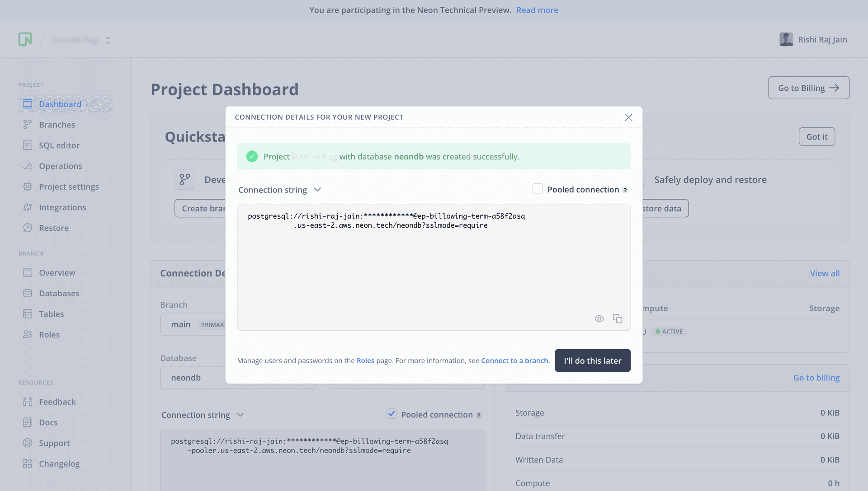Click the Integrations sidebar icon
Screen dimensions: 868x491
click(28, 207)
